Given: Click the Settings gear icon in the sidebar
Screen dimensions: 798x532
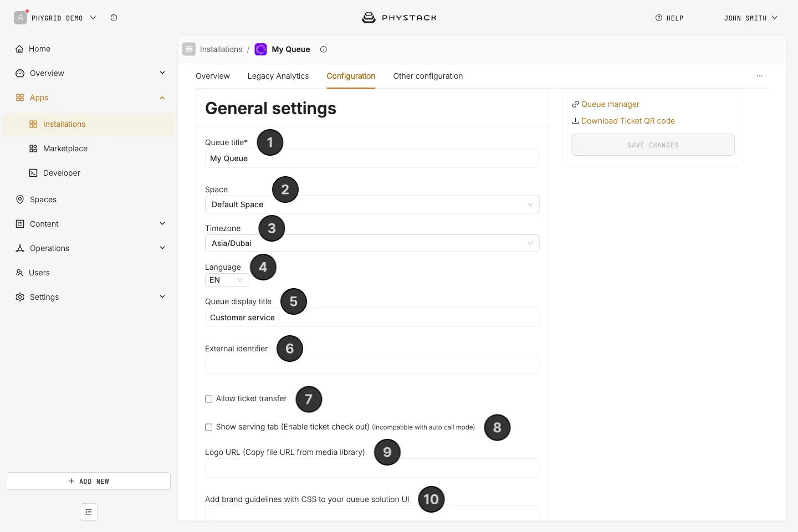Looking at the screenshot, I should pos(20,297).
